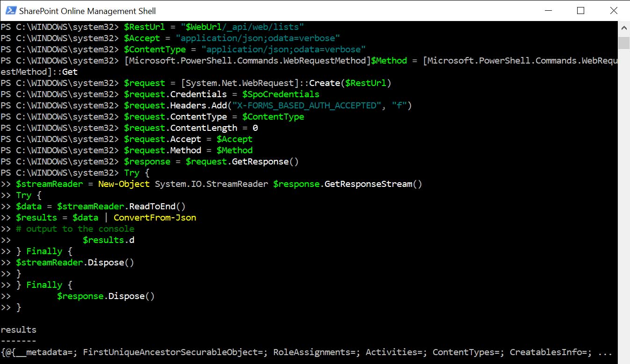
Task: Click the results output column header
Action: click(x=18, y=330)
